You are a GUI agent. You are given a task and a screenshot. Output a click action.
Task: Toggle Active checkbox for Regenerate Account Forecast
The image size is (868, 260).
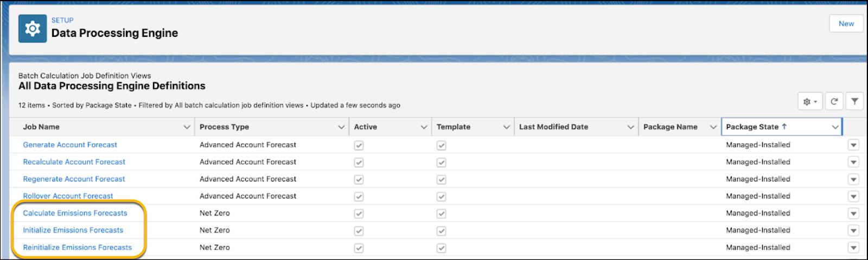[359, 179]
